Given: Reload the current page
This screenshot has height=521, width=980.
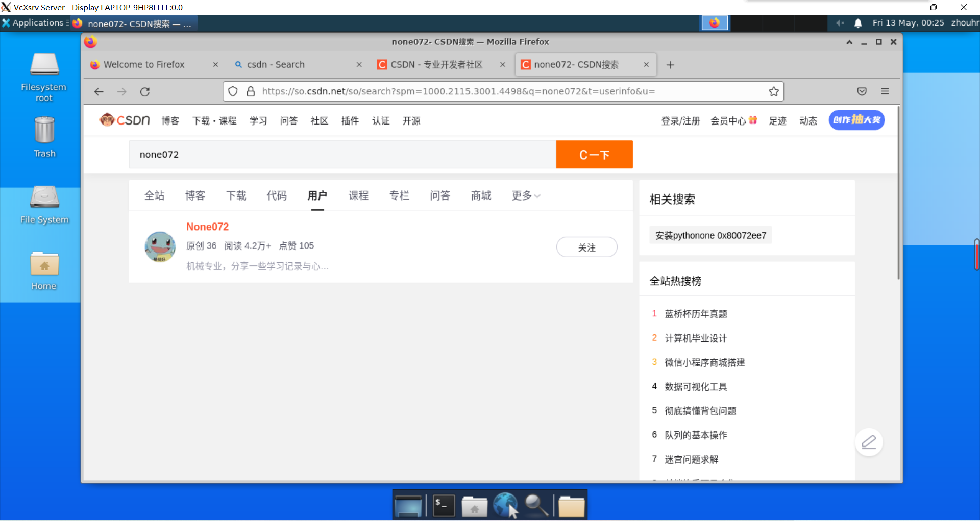Looking at the screenshot, I should point(145,92).
